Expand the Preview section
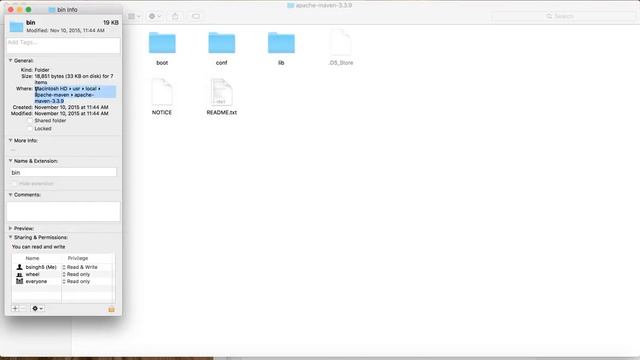Screen dimensions: 640x360 (11, 229)
